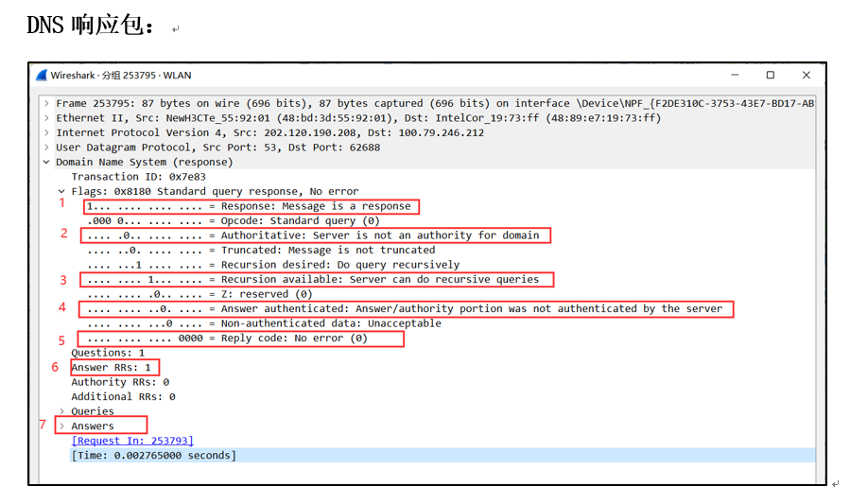
Task: Select Opcode: Standard query (0) row
Action: 234,220
